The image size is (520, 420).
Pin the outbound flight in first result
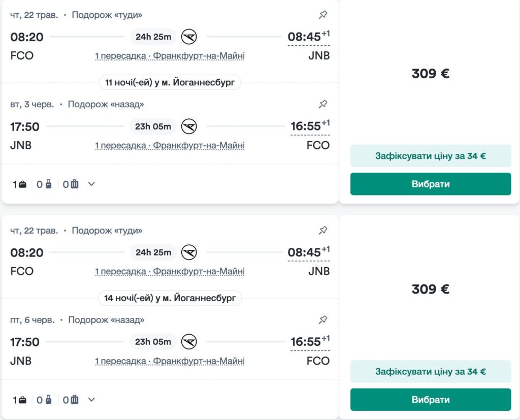323,15
